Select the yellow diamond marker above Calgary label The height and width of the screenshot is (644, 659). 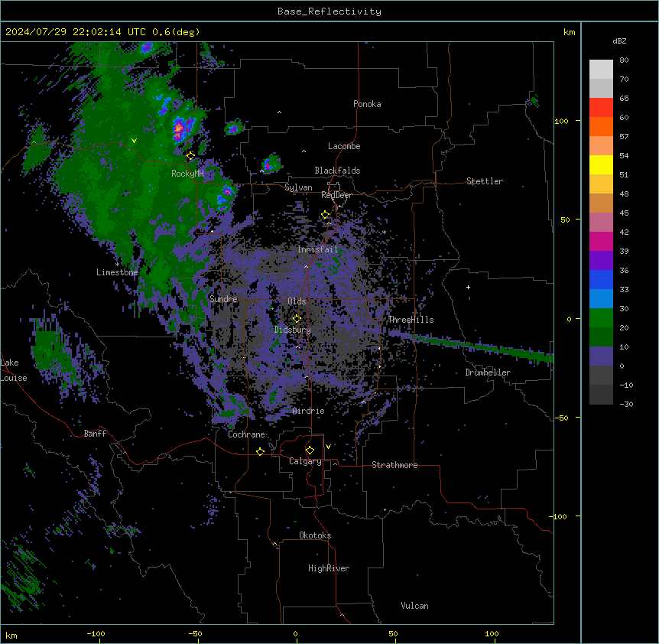tap(310, 450)
